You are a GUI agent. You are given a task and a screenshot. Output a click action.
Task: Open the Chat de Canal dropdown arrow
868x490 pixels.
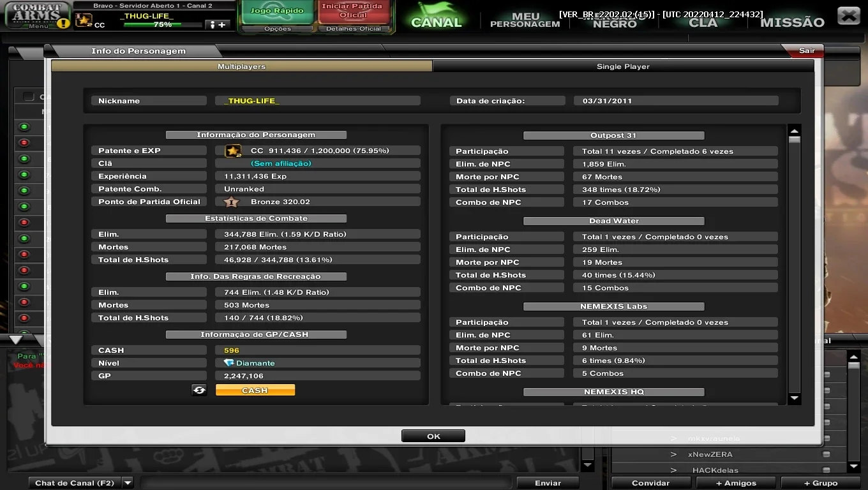[128, 483]
